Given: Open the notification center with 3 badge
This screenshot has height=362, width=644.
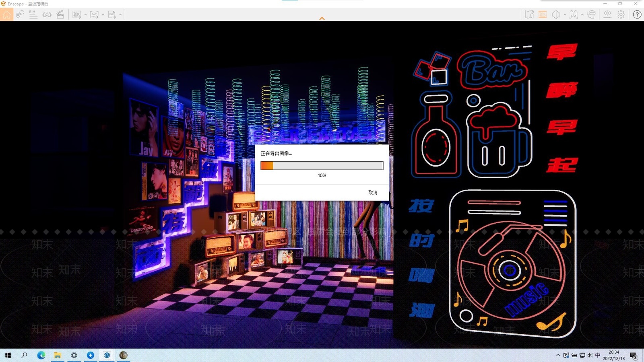Looking at the screenshot, I should click(634, 356).
